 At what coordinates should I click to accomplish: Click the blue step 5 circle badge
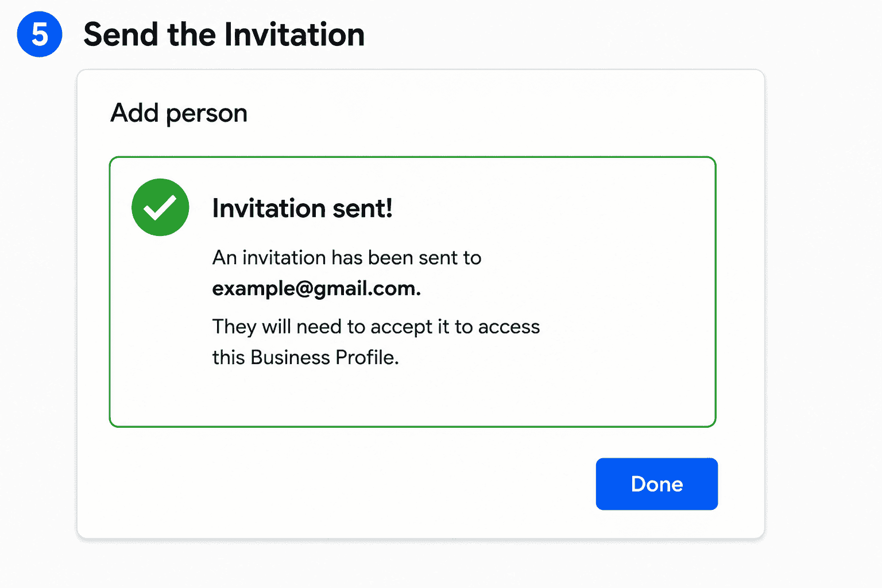(x=40, y=34)
